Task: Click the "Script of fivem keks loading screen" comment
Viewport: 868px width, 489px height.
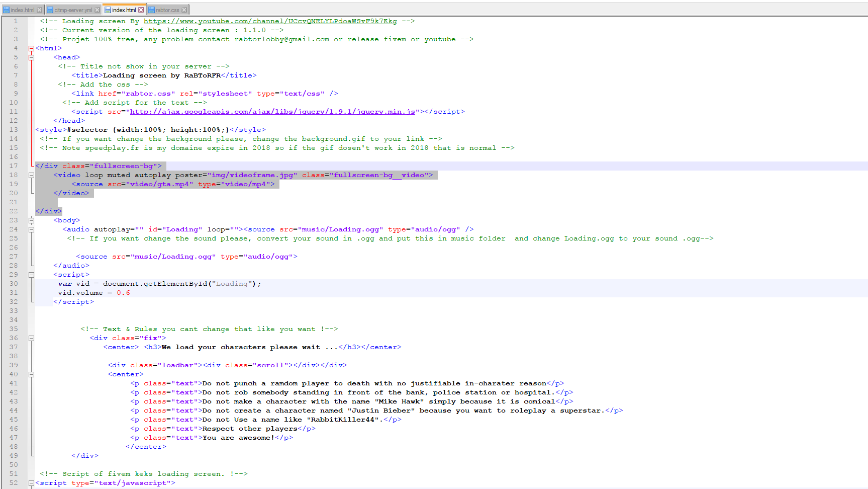Action: [x=143, y=474]
